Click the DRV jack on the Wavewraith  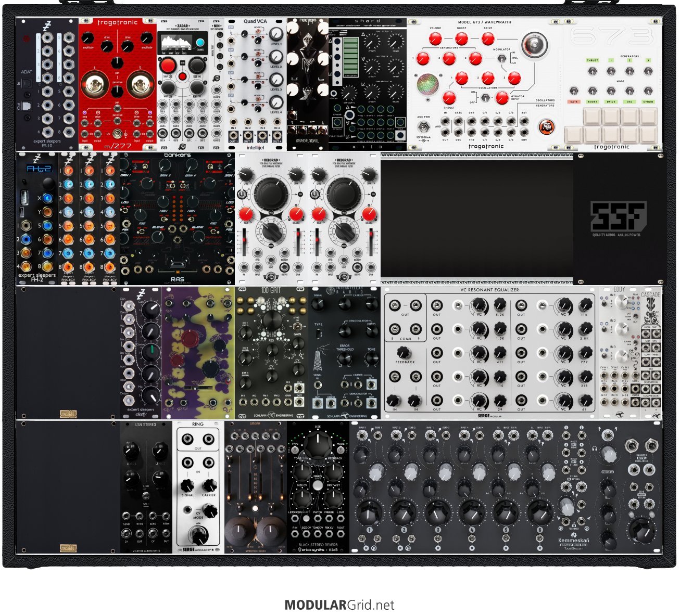[524, 133]
